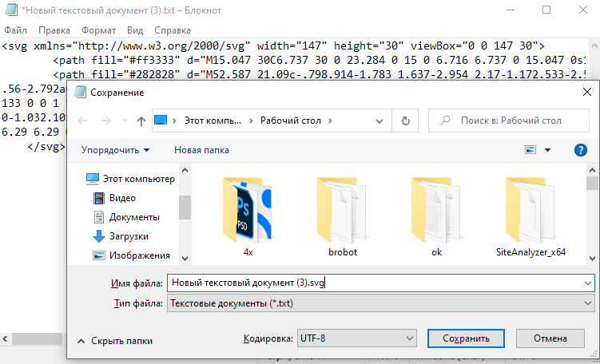The height and width of the screenshot is (364, 600).
Task: Open the Правка menu in Notepad
Action: [x=54, y=30]
